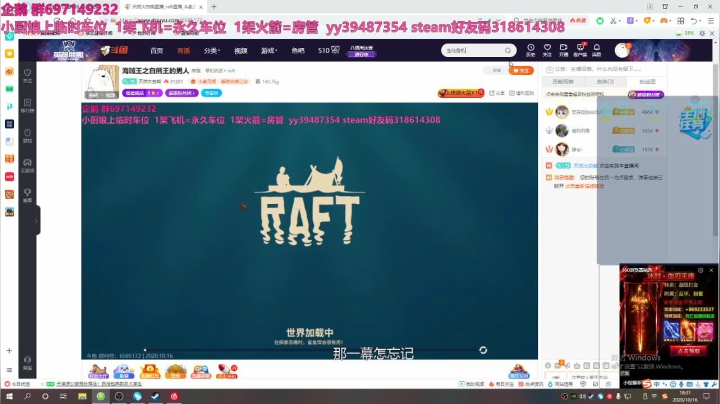
Task: Open Windows taskbar search
Action: coord(27,396)
